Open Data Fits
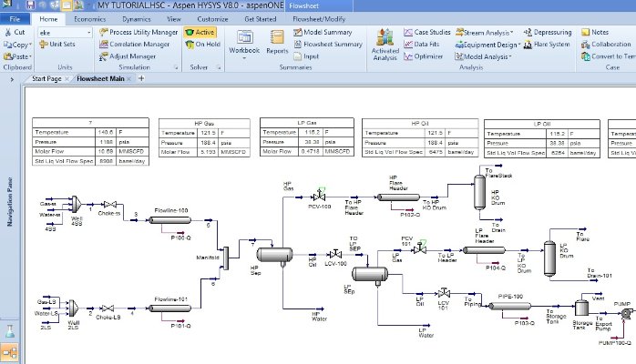This screenshot has height=364, width=636. point(422,44)
